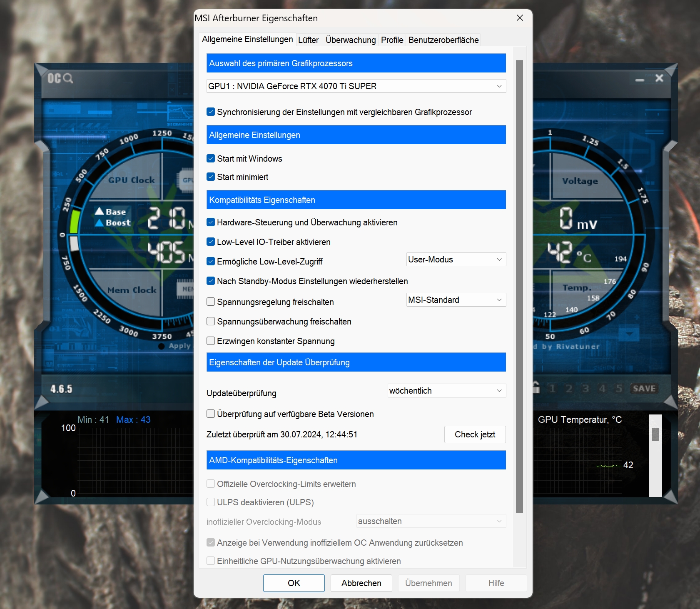Click the version number 4.6.5
The height and width of the screenshot is (609, 700).
[x=61, y=389]
